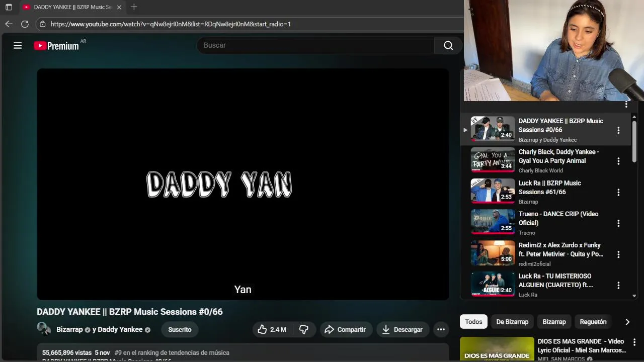This screenshot has width=644, height=362.
Task: Show more filter chips with right arrow
Action: pyautogui.click(x=627, y=322)
